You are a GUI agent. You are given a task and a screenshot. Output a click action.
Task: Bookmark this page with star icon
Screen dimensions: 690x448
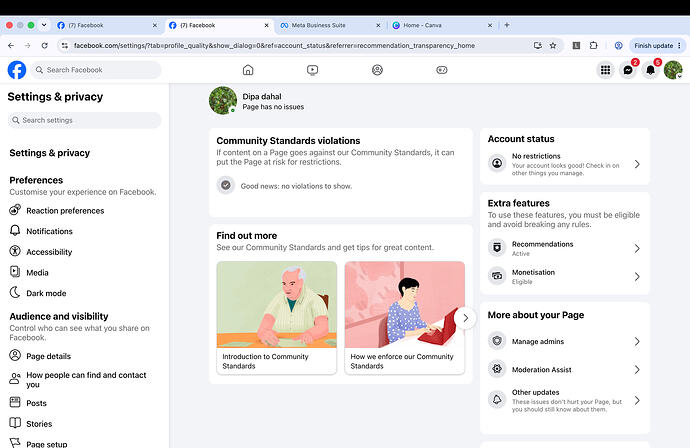[553, 45]
